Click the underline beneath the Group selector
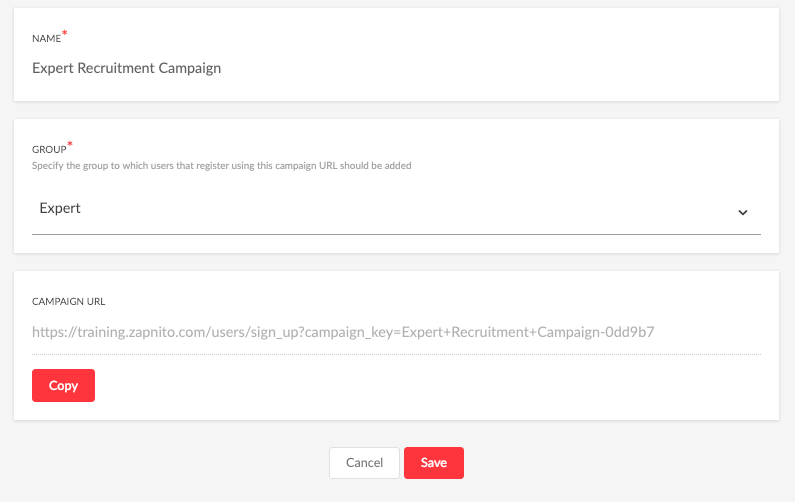Image resolution: width=795 pixels, height=502 pixels. [x=396, y=235]
